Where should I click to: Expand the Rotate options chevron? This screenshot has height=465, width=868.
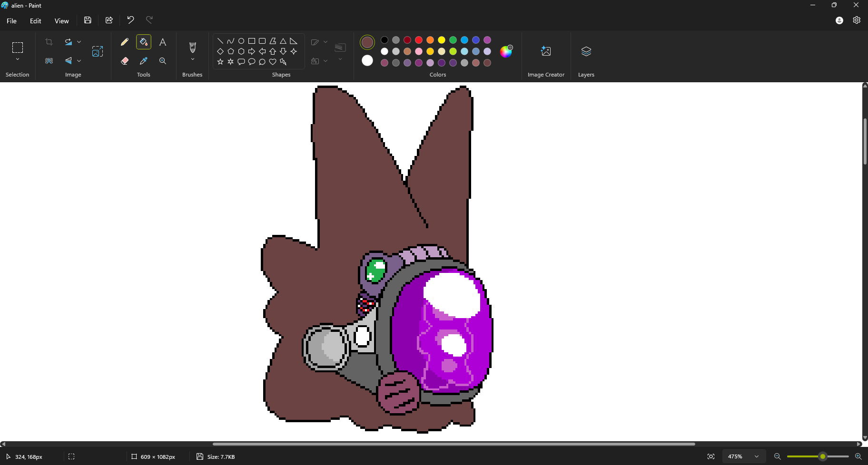[79, 42]
